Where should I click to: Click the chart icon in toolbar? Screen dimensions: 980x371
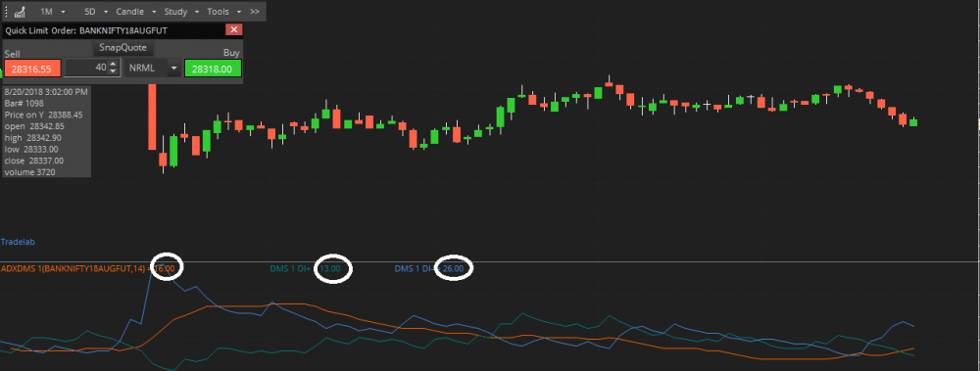tap(20, 11)
